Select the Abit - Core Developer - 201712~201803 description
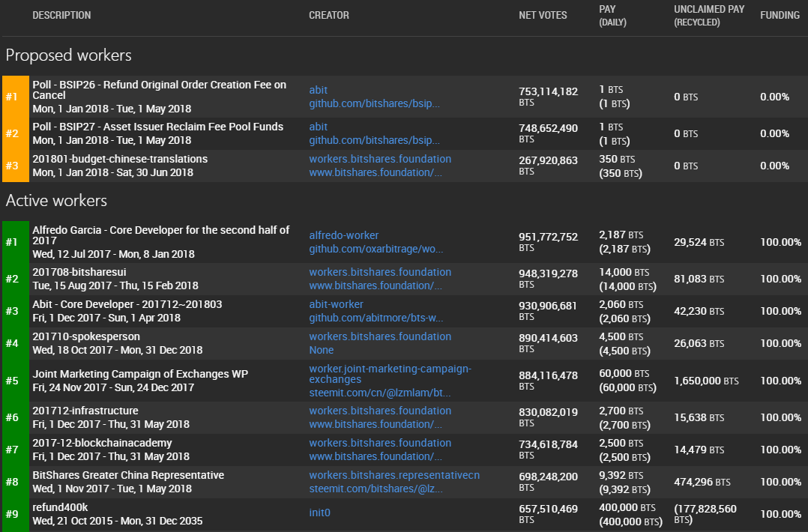 [x=127, y=304]
